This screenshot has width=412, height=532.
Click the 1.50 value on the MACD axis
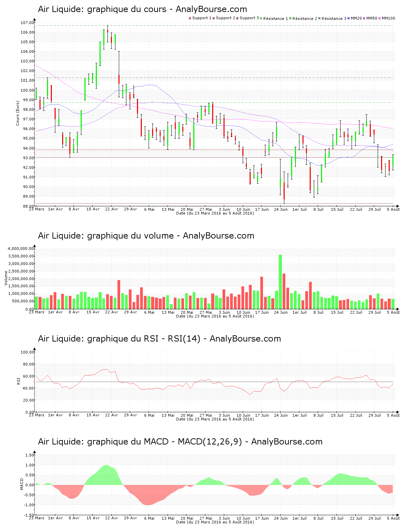click(30, 455)
